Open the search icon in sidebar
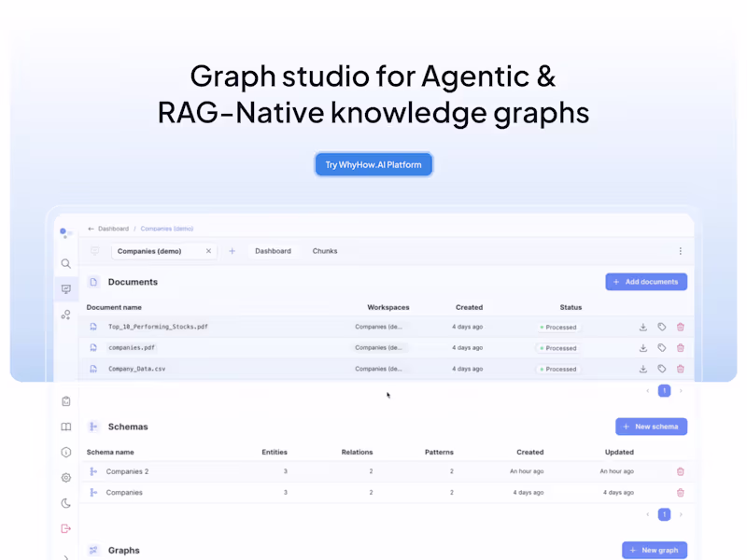The height and width of the screenshot is (560, 747). click(x=65, y=263)
